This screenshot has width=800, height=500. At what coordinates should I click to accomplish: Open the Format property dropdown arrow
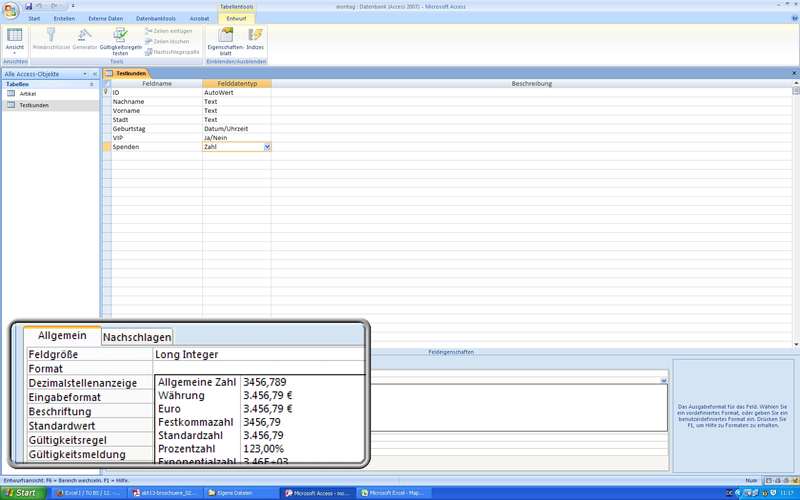(x=663, y=381)
